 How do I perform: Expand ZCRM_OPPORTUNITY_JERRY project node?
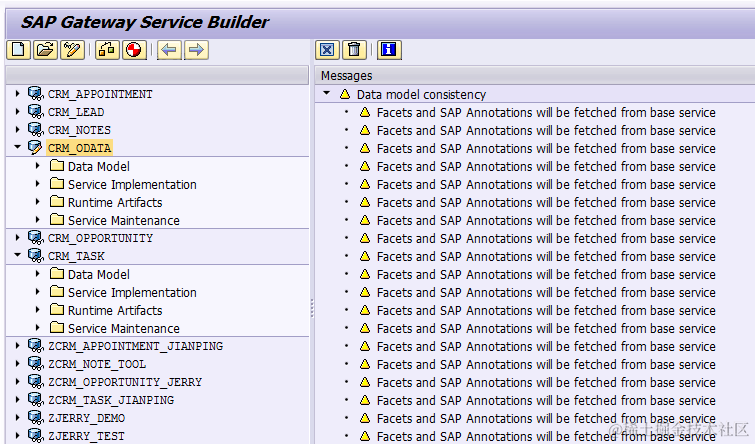tap(17, 381)
